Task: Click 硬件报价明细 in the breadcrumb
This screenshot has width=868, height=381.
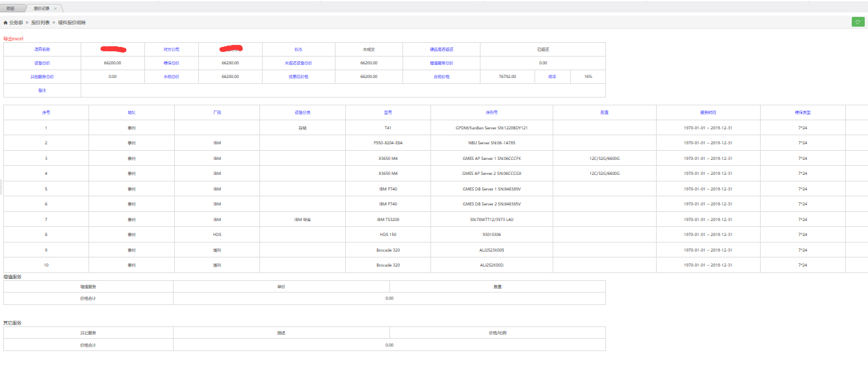Action: coord(72,23)
